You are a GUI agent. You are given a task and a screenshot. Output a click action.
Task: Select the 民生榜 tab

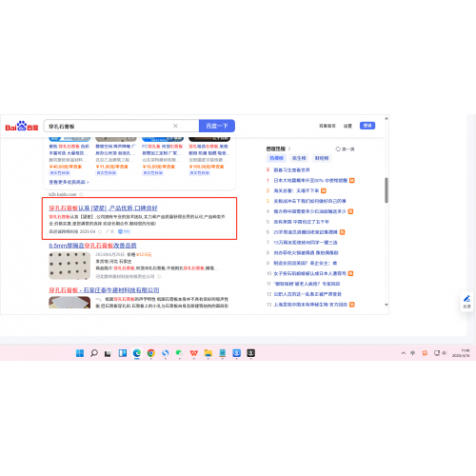[x=299, y=158]
